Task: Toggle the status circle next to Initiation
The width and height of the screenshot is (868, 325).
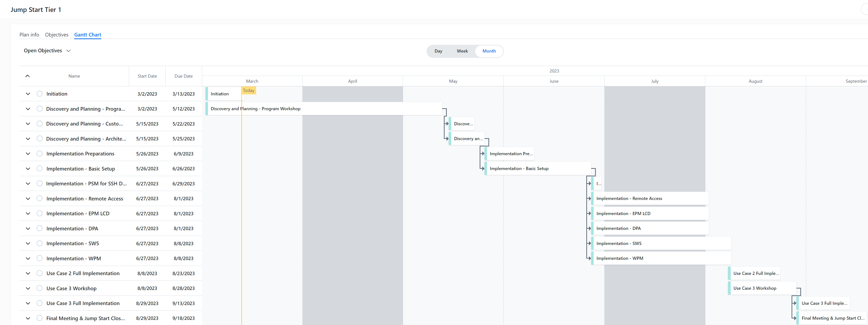Action: 39,94
